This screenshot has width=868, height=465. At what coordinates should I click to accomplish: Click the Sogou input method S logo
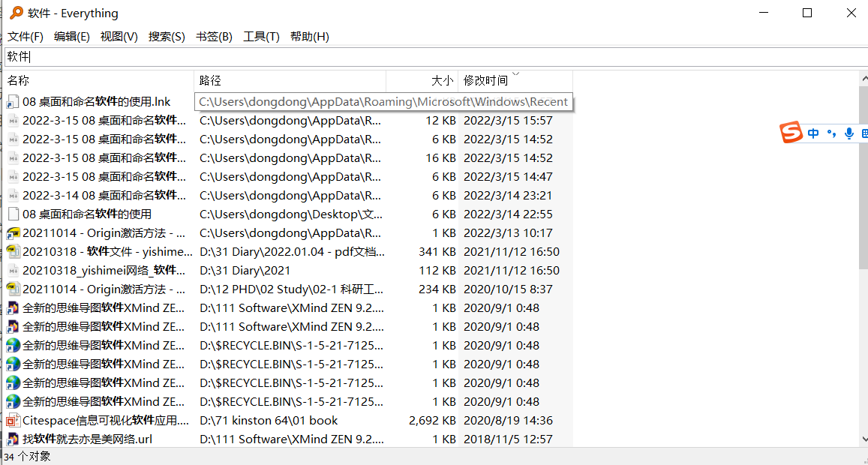791,133
